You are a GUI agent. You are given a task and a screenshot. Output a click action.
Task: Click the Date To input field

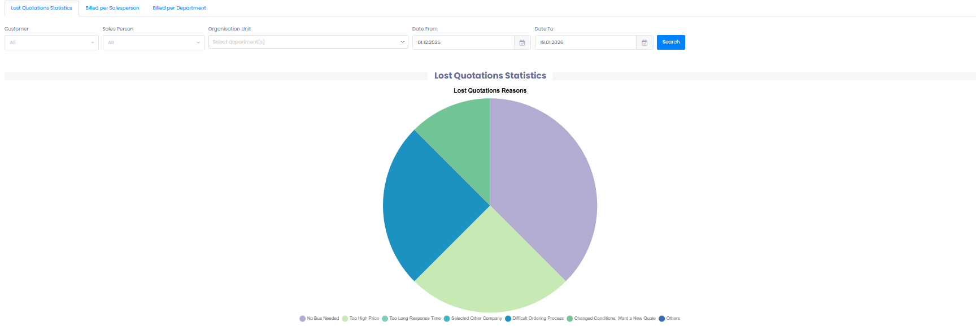[x=586, y=42]
